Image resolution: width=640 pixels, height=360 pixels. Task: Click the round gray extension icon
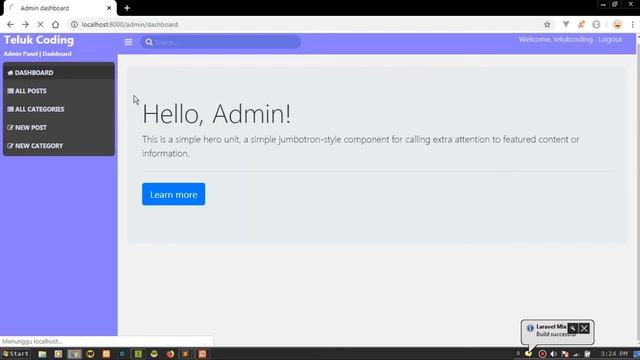[596, 24]
